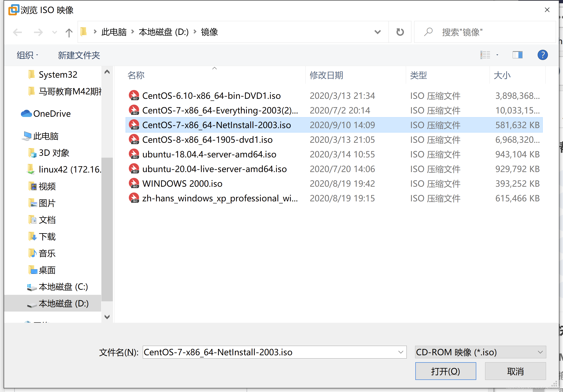Change view layout icon

pos(485,55)
